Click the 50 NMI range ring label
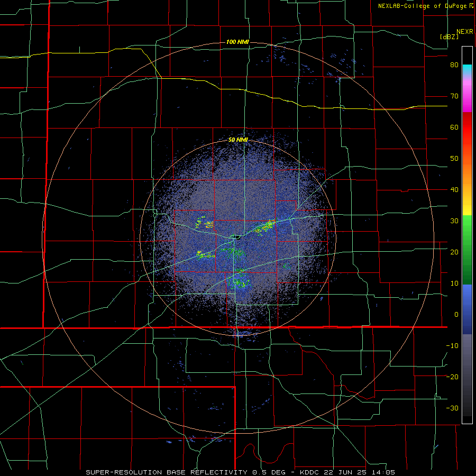 coord(238,140)
